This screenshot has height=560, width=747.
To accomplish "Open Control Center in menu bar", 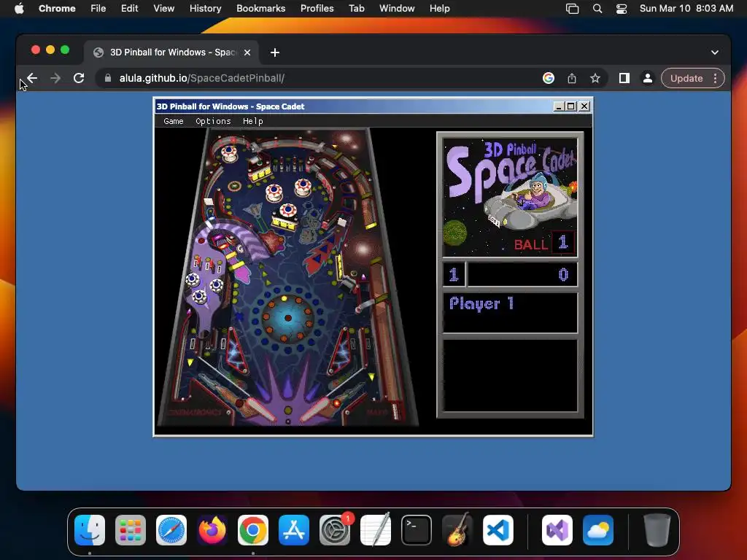I will [x=622, y=9].
